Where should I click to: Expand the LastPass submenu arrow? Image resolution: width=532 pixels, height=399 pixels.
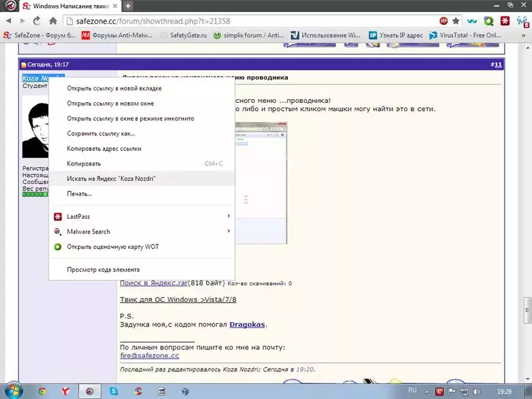coord(229,216)
